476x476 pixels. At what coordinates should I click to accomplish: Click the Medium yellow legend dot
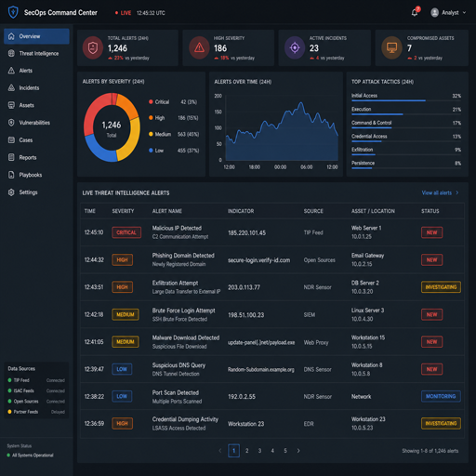(151, 134)
